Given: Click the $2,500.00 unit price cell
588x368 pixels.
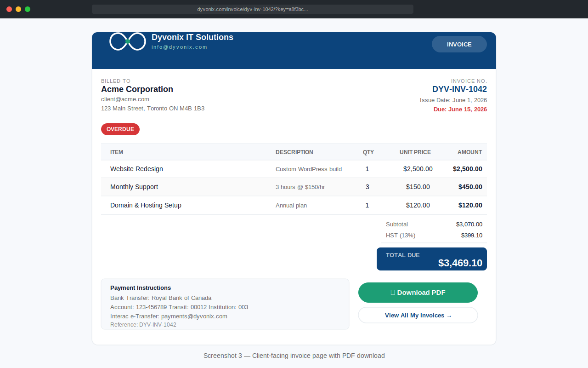Looking at the screenshot, I should pos(418,169).
